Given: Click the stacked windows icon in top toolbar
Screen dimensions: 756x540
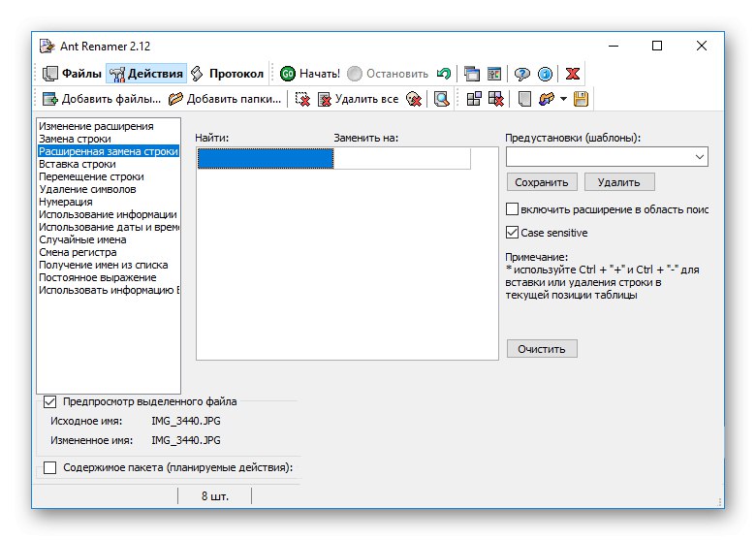Looking at the screenshot, I should (x=472, y=74).
